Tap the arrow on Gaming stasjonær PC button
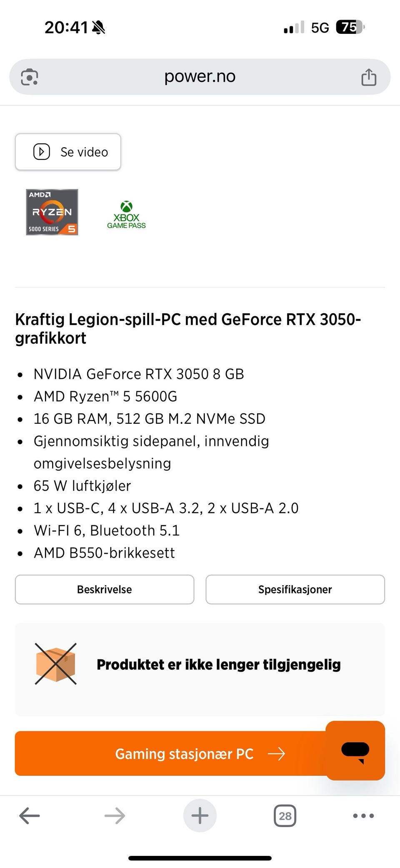400x868 pixels. click(x=277, y=754)
